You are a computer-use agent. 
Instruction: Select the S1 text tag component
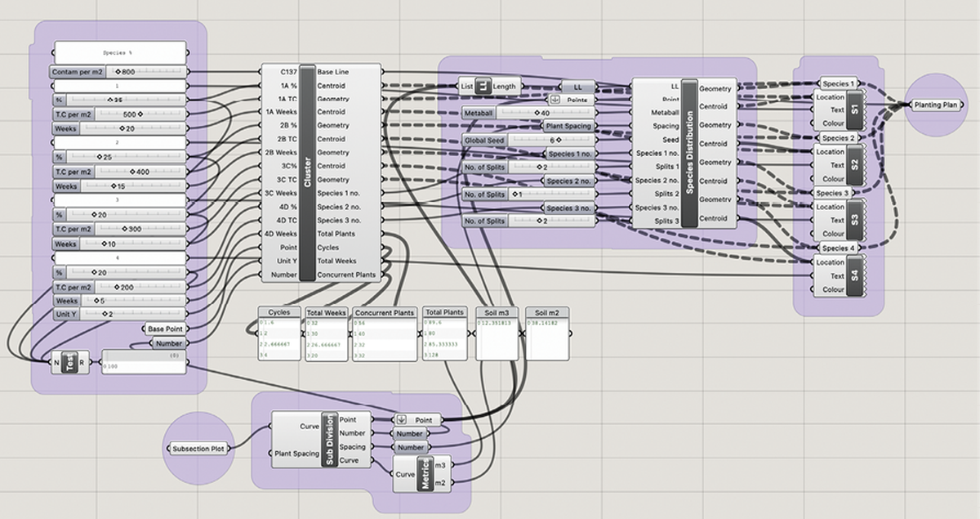pyautogui.click(x=854, y=110)
